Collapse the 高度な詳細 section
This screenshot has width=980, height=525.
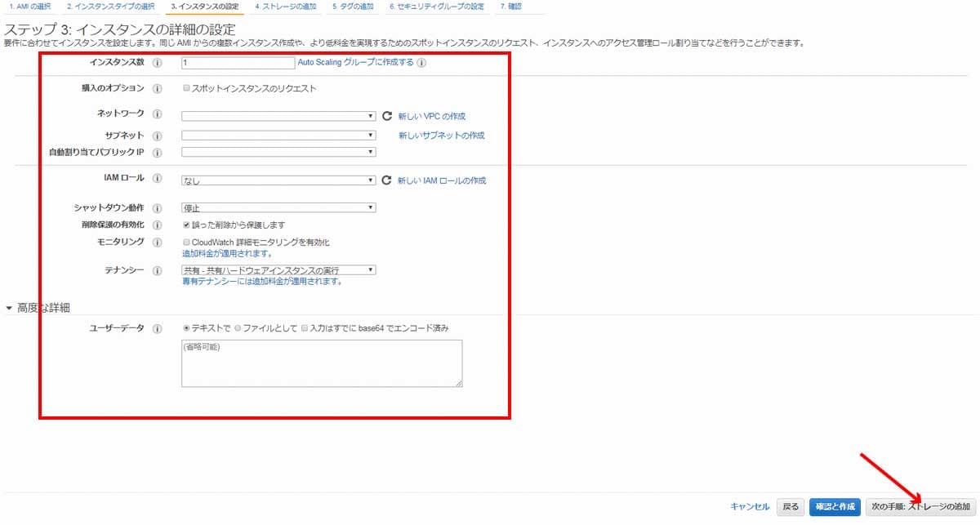[x=10, y=308]
